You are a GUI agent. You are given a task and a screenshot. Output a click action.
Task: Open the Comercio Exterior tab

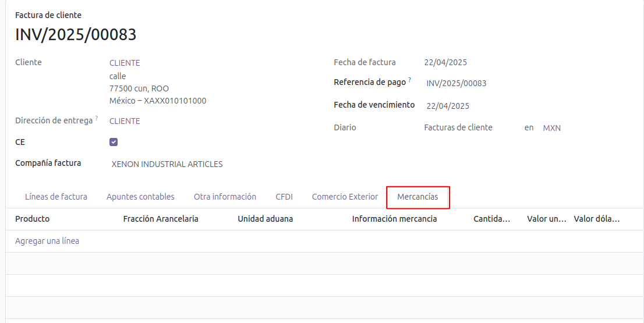(x=345, y=197)
